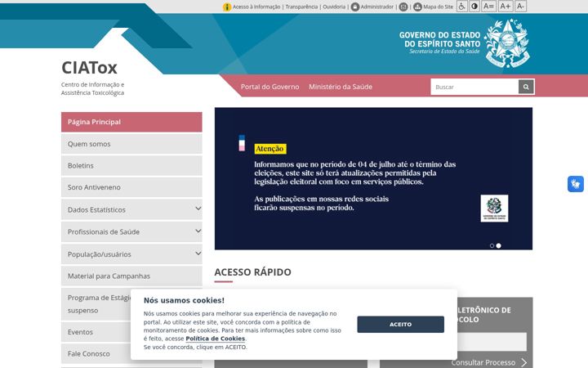Click the Administrador lock icon
588x368 pixels.
(x=355, y=7)
